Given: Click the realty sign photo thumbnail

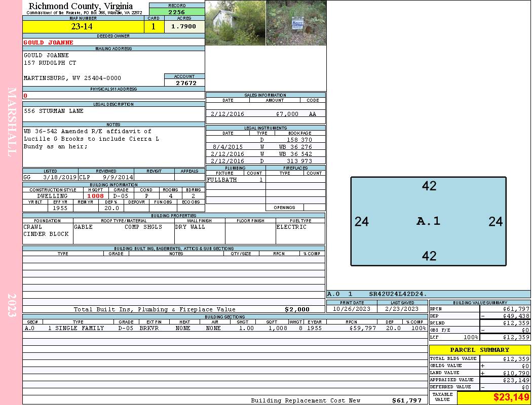Looking at the screenshot, I should 296,23.
